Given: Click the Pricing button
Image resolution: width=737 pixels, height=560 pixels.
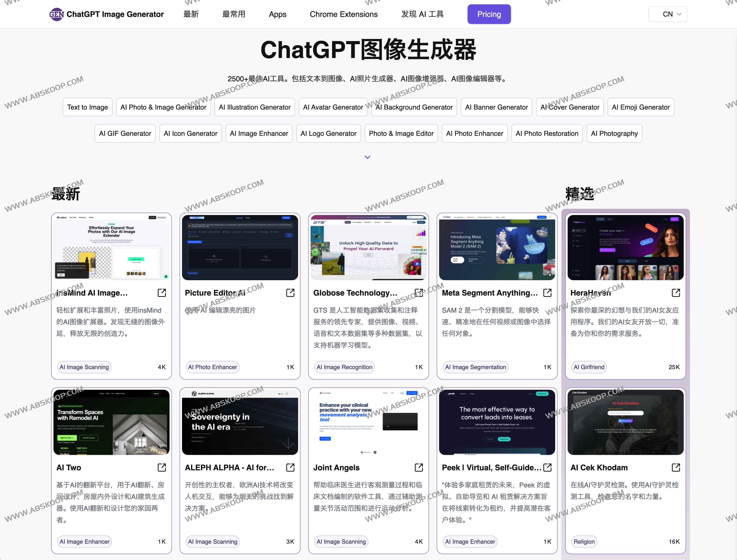Looking at the screenshot, I should coord(489,14).
